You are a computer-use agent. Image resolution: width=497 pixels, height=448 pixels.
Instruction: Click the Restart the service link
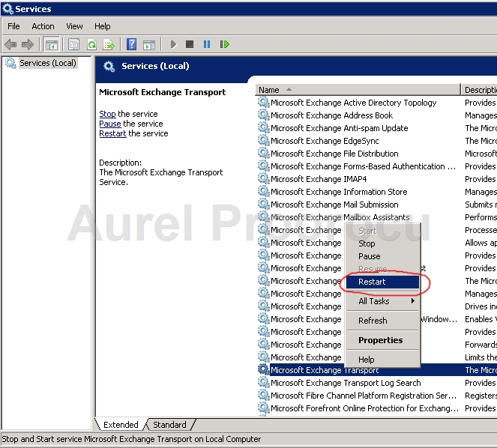[x=112, y=133]
